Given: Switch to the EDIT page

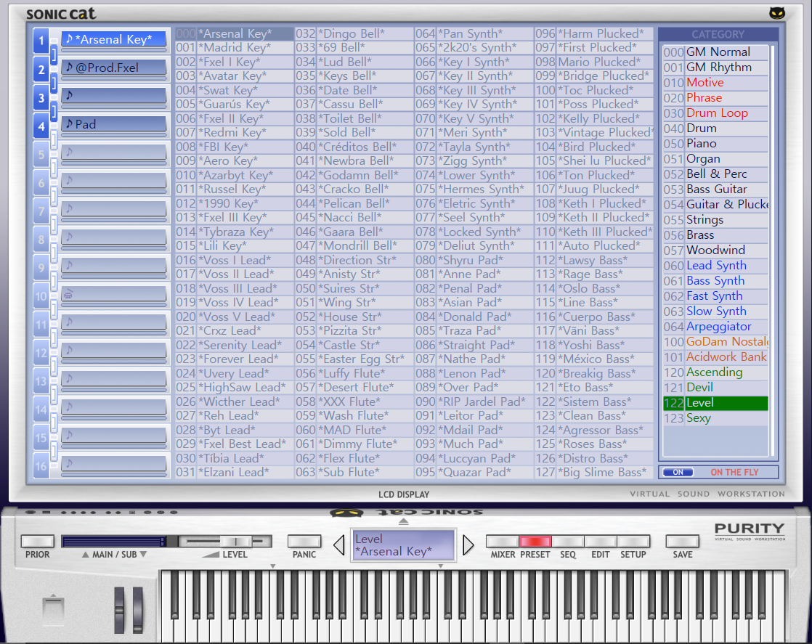Looking at the screenshot, I should pyautogui.click(x=600, y=542).
